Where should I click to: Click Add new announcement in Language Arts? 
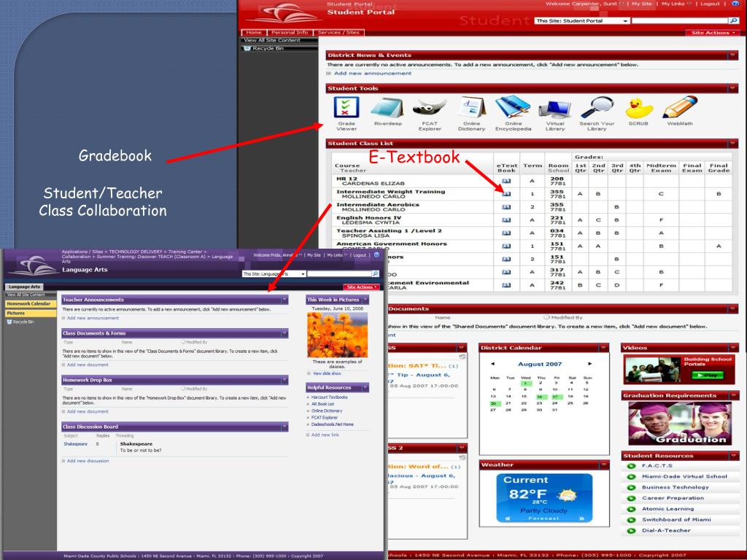93,318
